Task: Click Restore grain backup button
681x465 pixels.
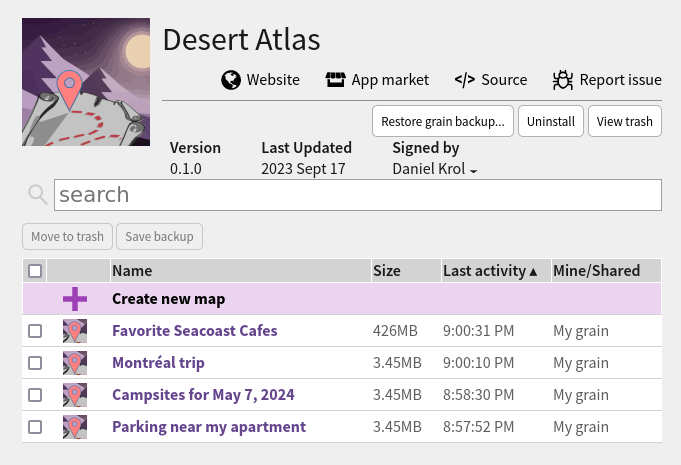Action: point(443,121)
